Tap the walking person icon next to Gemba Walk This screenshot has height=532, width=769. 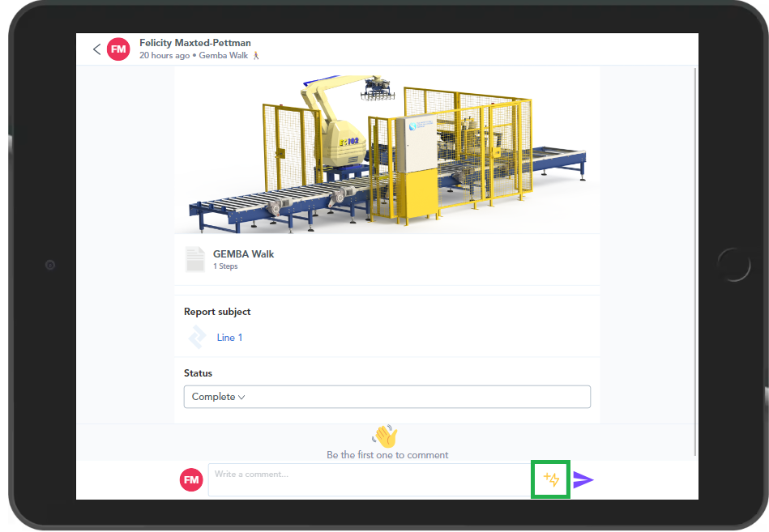click(x=257, y=55)
